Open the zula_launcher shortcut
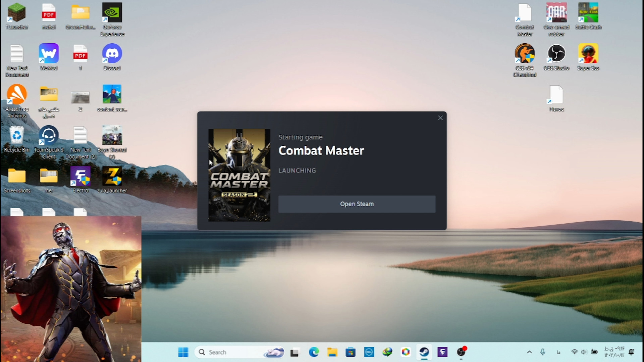The height and width of the screenshot is (362, 644). pyautogui.click(x=112, y=180)
